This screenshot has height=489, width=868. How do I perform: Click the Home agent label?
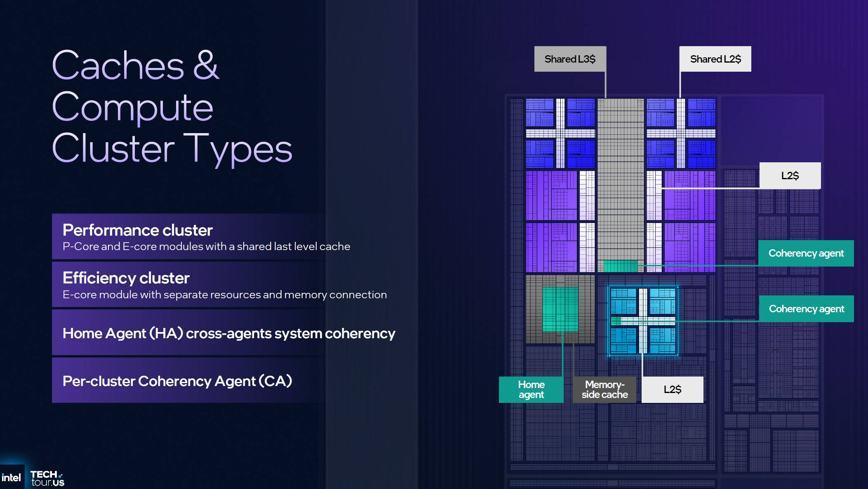tap(531, 389)
